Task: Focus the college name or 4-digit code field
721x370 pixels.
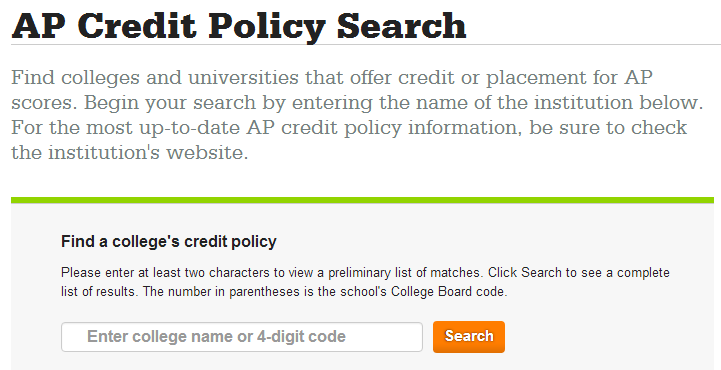Action: tap(242, 337)
